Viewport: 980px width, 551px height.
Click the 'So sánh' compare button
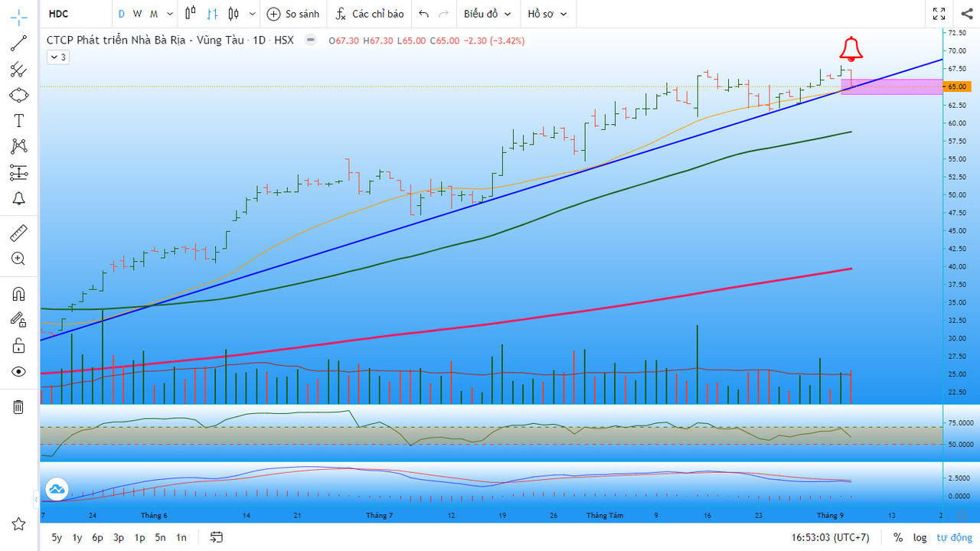click(293, 14)
